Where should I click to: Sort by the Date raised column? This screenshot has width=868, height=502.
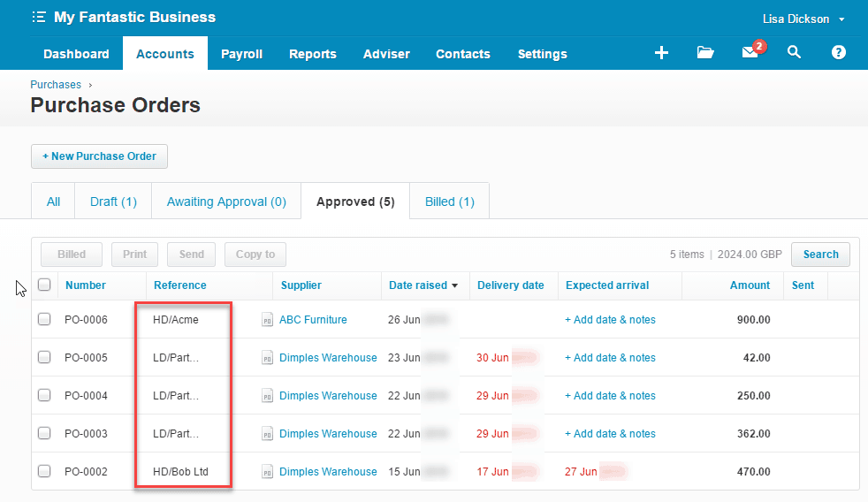pos(423,285)
